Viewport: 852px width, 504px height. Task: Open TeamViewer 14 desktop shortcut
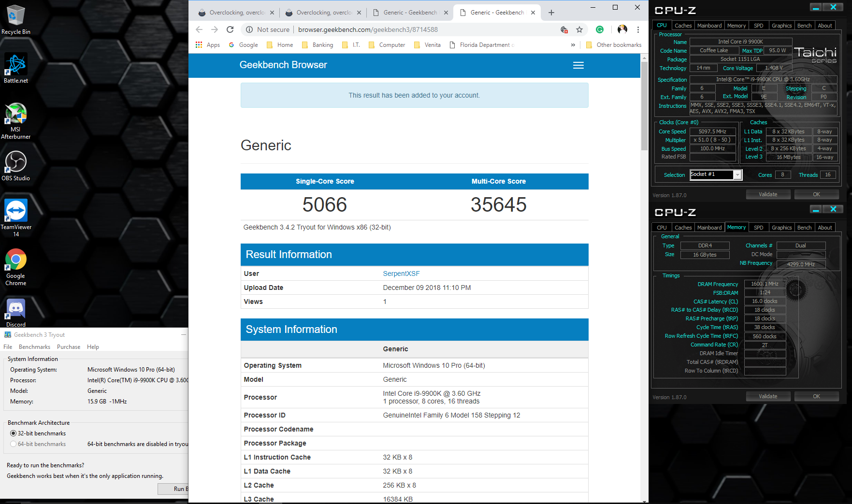(x=15, y=218)
